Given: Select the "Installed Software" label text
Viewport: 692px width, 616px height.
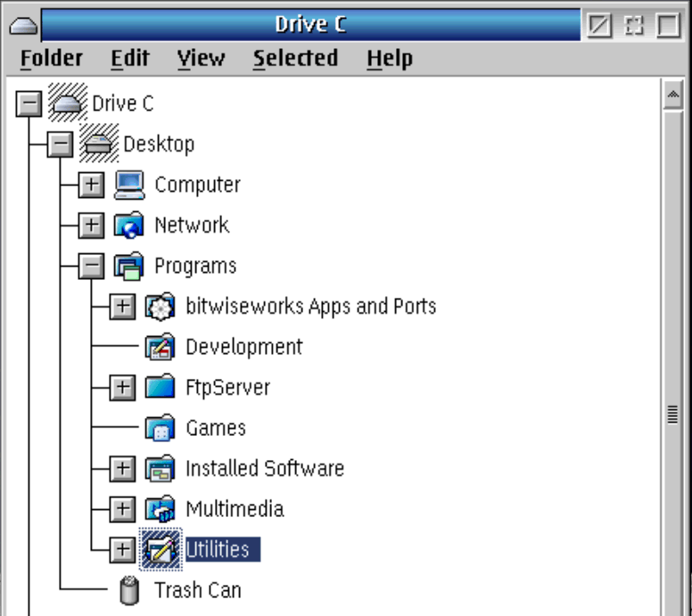Looking at the screenshot, I should click(x=265, y=469).
